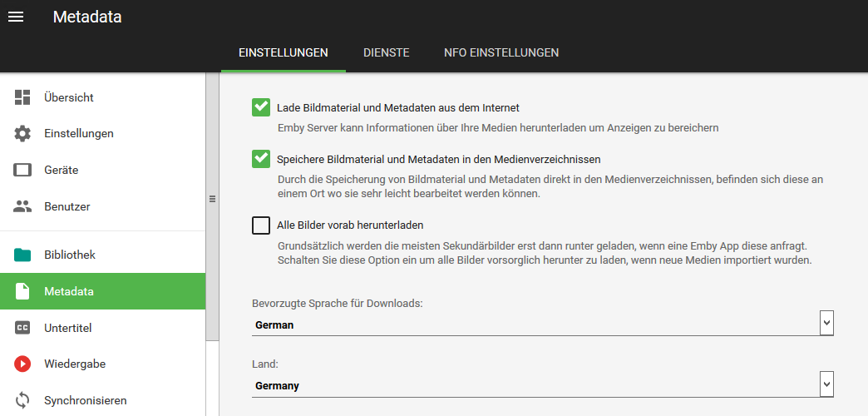Click the red Wiedergabe play icon
The width and height of the screenshot is (868, 416).
[x=22, y=364]
